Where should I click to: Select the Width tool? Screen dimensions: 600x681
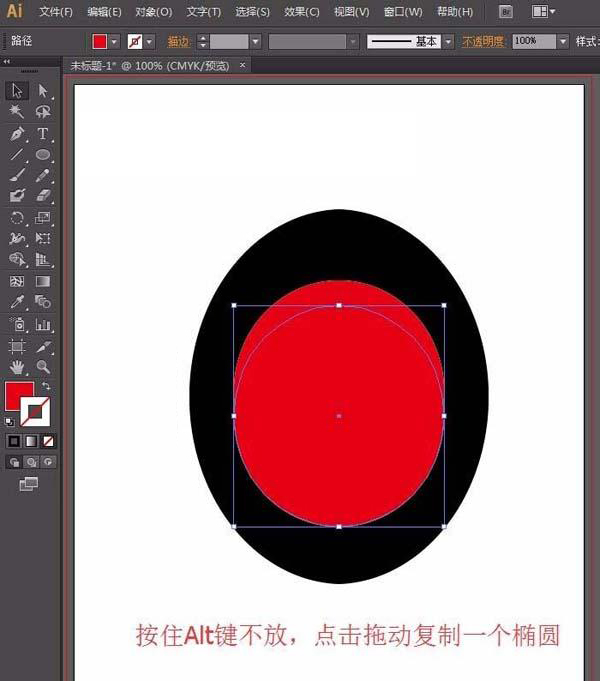[x=17, y=238]
